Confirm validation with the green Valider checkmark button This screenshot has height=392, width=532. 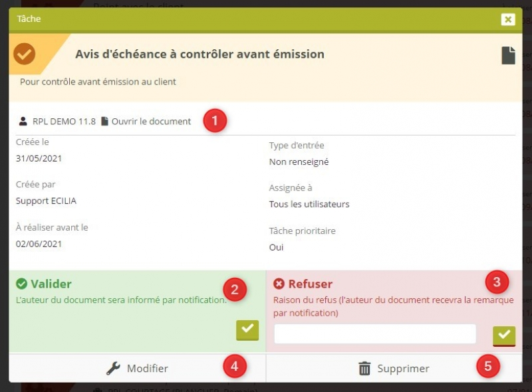tap(247, 330)
